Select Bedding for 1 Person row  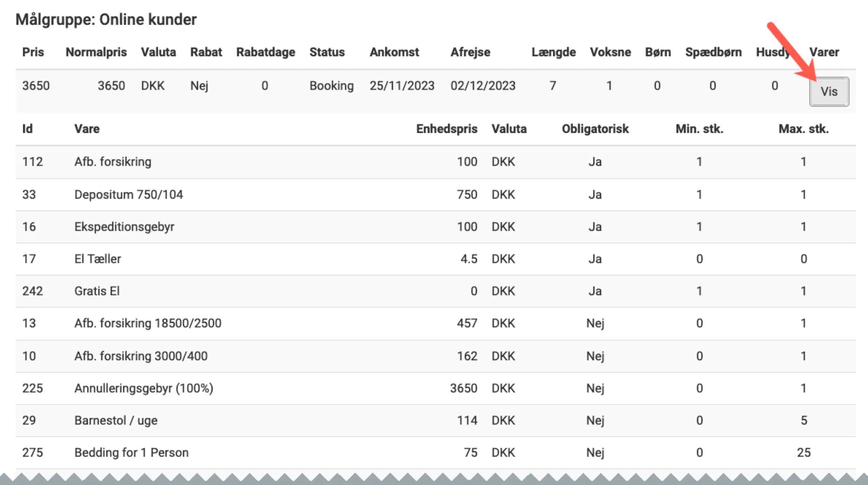tap(131, 453)
